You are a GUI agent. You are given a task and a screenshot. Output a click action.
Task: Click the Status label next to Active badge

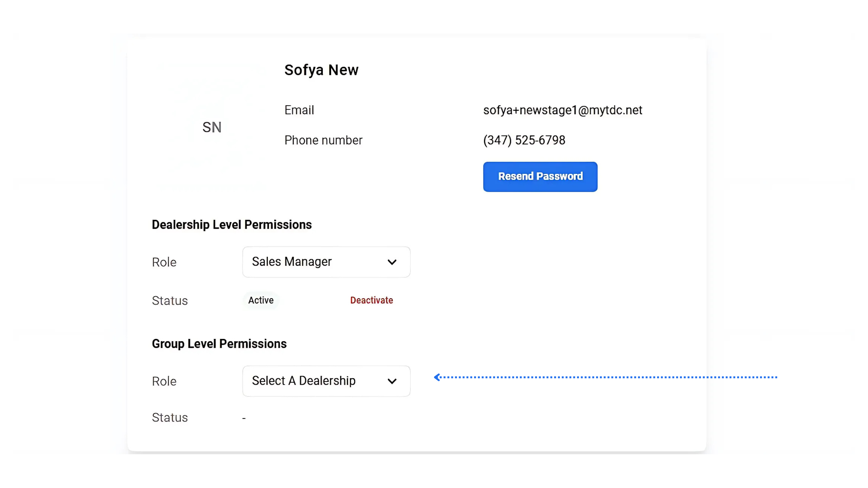click(169, 301)
